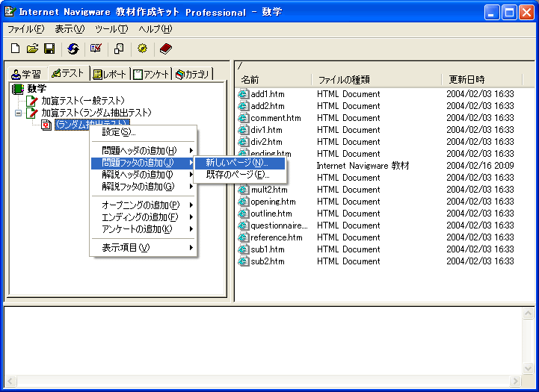This screenshot has height=392, width=539.
Task: Click the 2004/02/16 20:09 date cell
Action: tap(480, 166)
